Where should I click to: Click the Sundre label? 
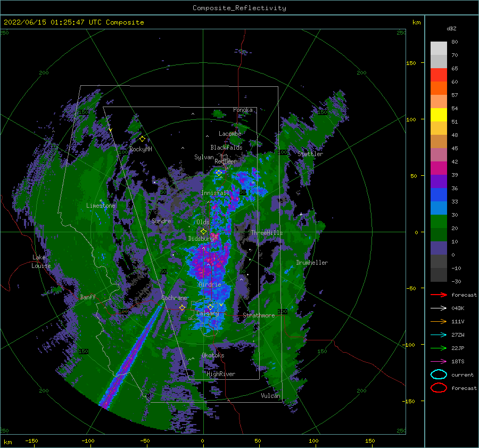[161, 221]
